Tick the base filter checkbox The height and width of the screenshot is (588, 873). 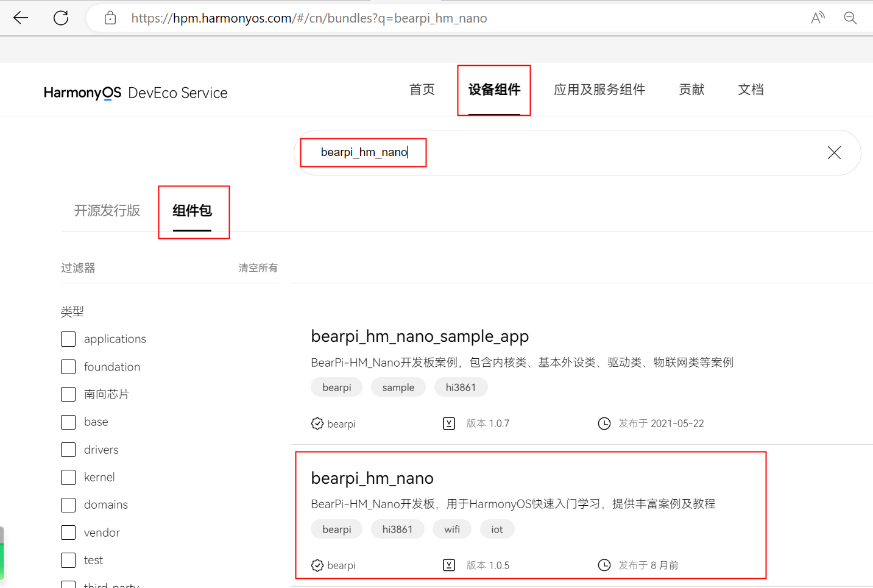[x=68, y=422]
